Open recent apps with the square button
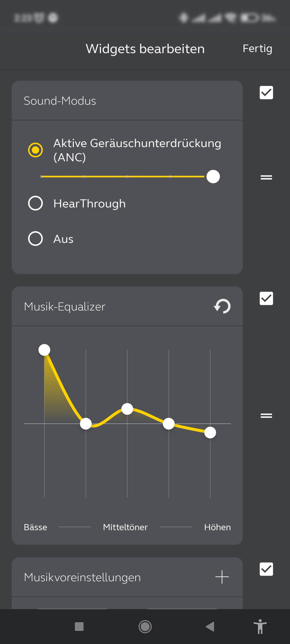290x644 pixels. pyautogui.click(x=79, y=627)
